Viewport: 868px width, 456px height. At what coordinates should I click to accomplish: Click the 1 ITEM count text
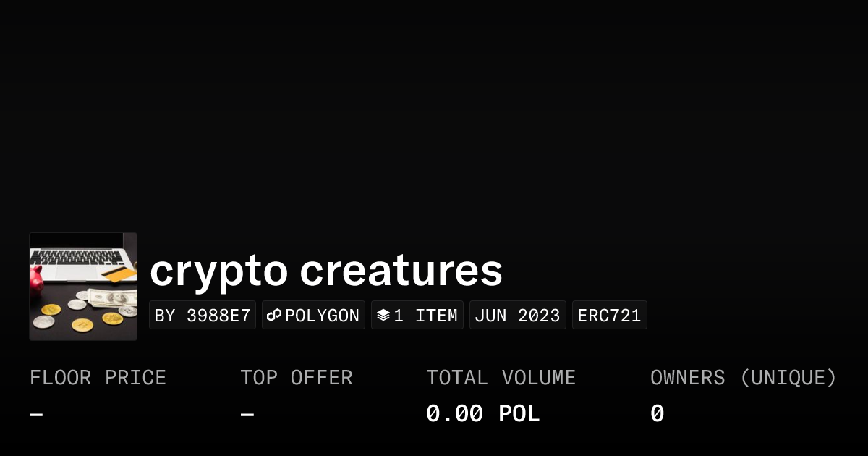(425, 316)
